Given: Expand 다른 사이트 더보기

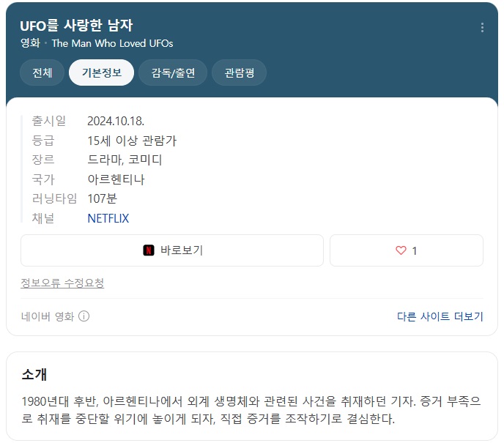Looking at the screenshot, I should [440, 316].
